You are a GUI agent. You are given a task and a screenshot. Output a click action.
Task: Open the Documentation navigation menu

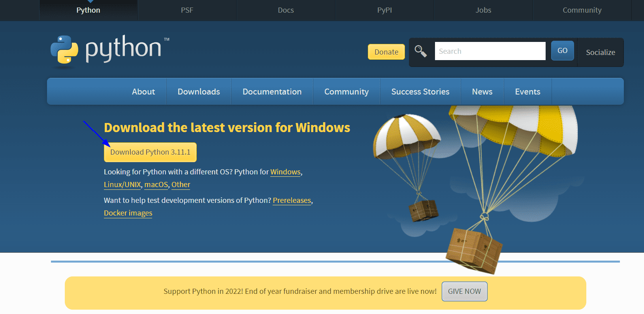coord(272,92)
